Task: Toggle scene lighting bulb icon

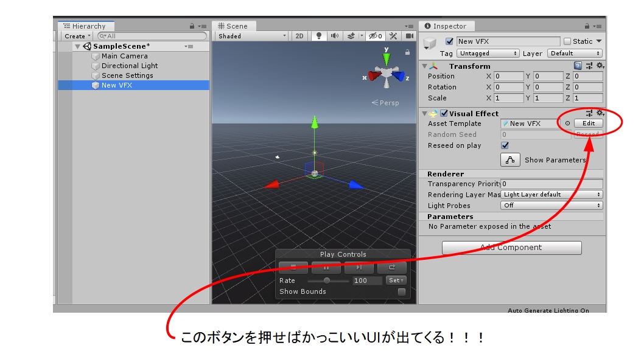Action: (319, 36)
